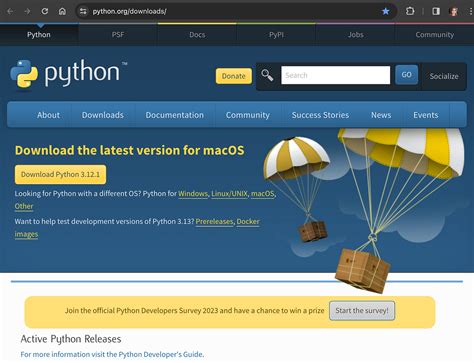Open site information icon in address bar
The image size is (474, 363).
(x=83, y=11)
